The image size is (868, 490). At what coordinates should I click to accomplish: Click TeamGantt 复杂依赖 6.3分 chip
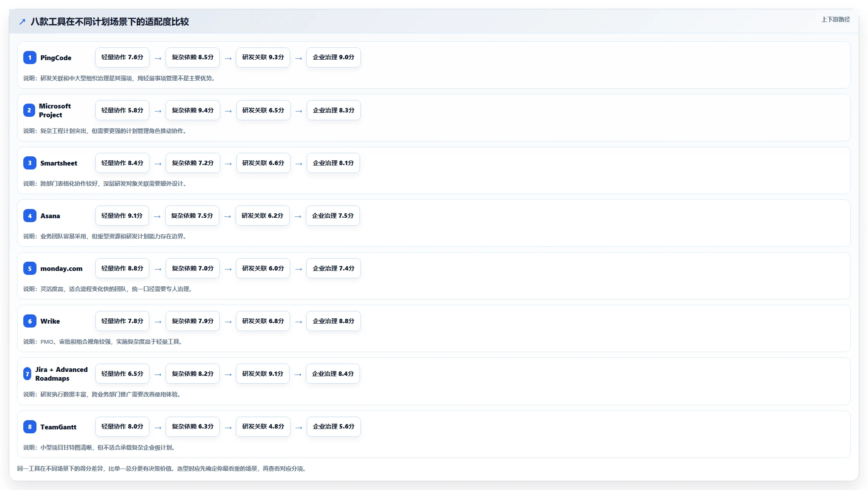[x=192, y=426]
